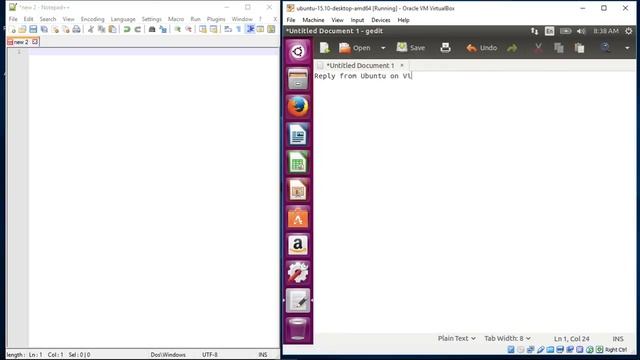Open session gear menu in Ubuntu panel
Viewport: 640px width, 360px height.
point(629,31)
